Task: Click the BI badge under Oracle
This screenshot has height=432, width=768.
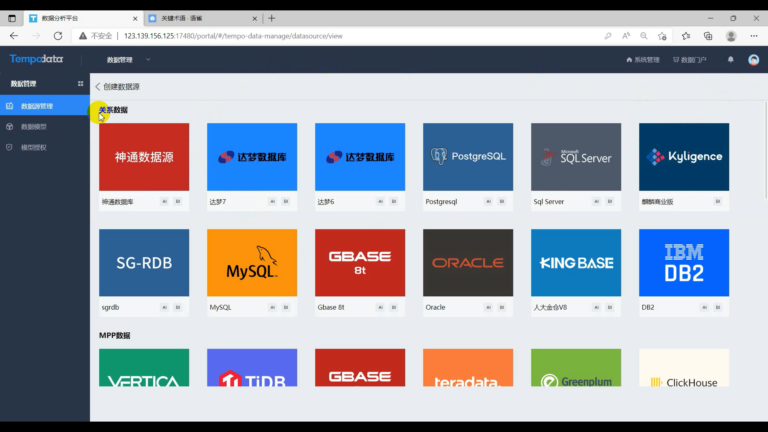Action: (x=502, y=307)
